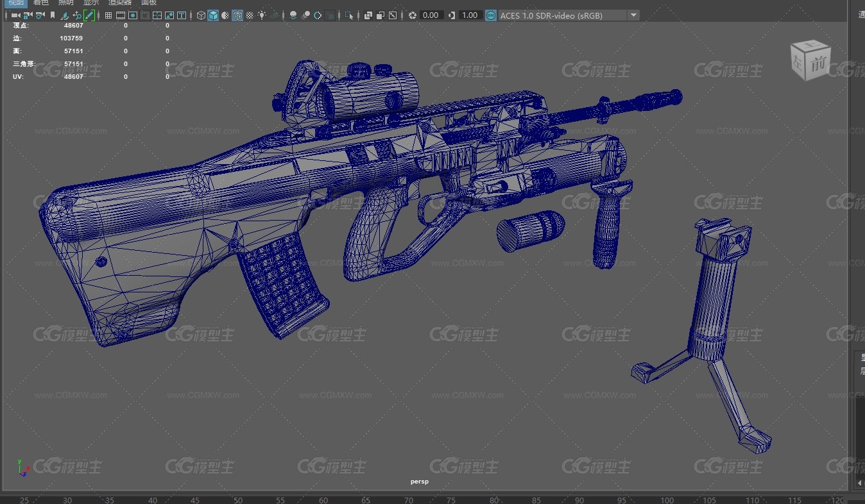Toggle X-Ray Active Components icon

[x=381, y=15]
